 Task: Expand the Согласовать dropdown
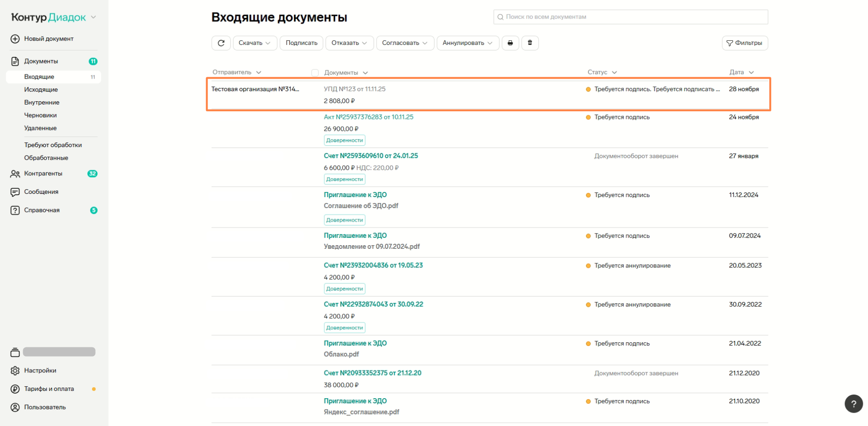(x=405, y=43)
